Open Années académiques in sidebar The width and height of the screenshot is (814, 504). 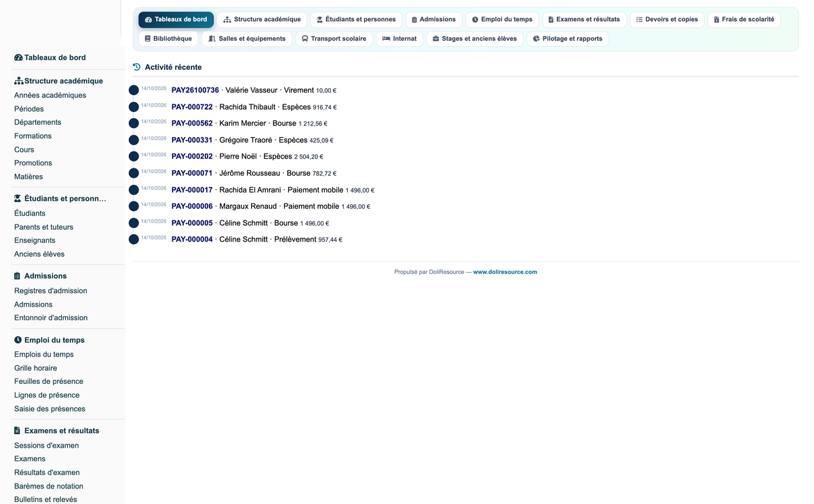tap(50, 96)
